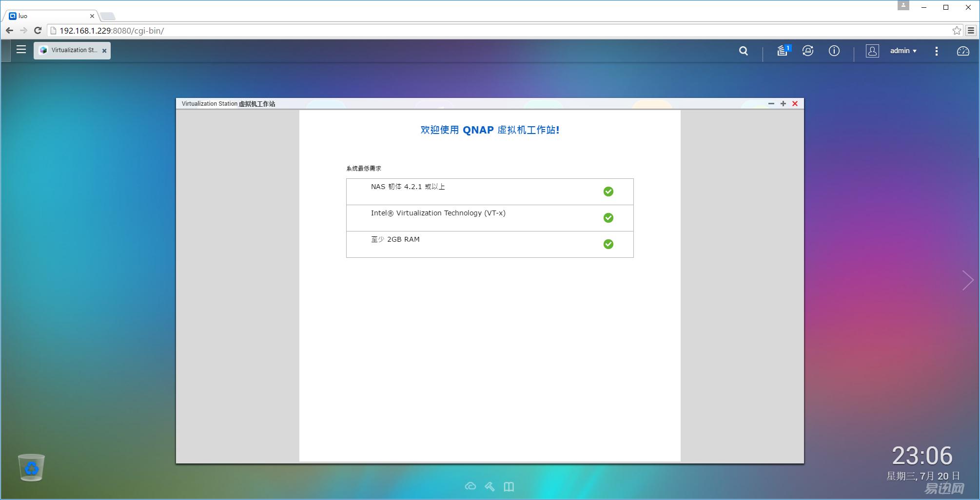Minimize the Virtualization Station window

pyautogui.click(x=771, y=103)
